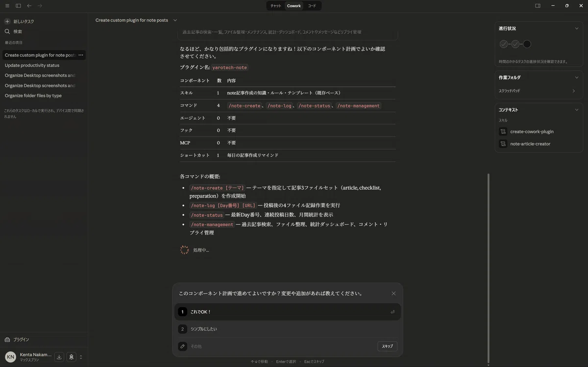Open the task title dropdown chevron

click(175, 20)
